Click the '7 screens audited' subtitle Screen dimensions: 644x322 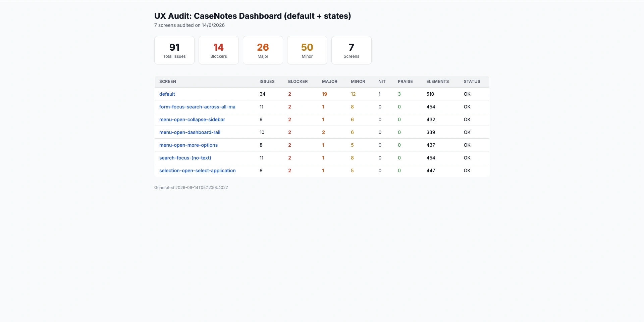coord(190,25)
